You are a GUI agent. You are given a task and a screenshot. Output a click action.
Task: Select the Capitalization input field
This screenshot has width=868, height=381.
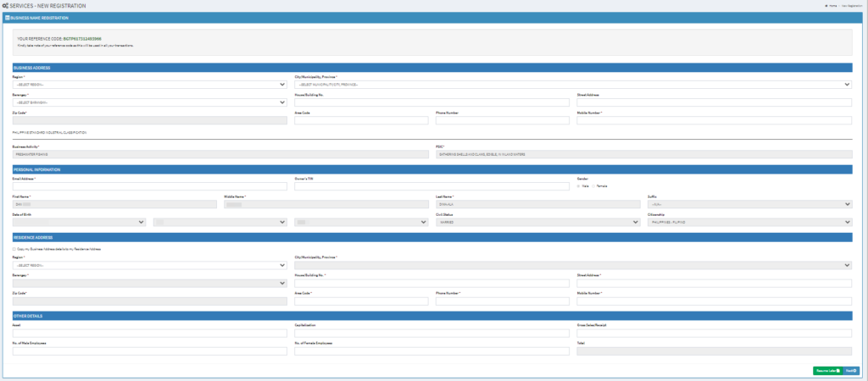[431, 333]
